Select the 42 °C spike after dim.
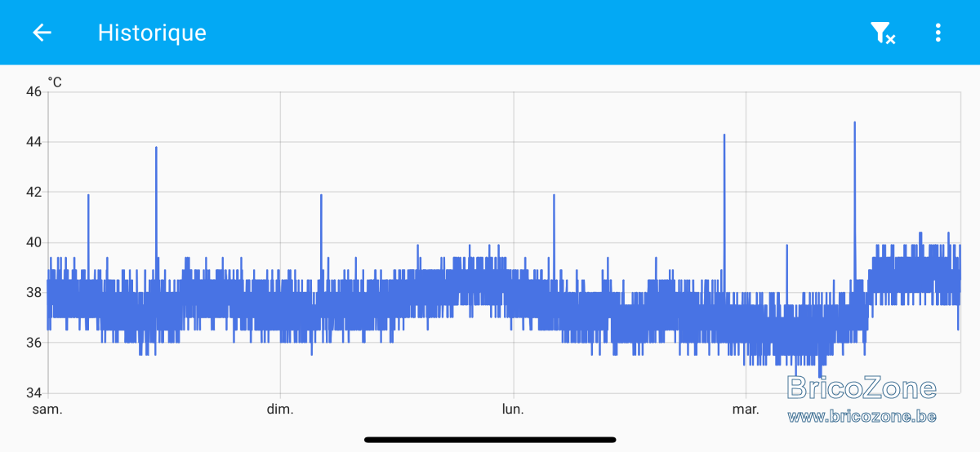This screenshot has height=452, width=980. (x=321, y=204)
